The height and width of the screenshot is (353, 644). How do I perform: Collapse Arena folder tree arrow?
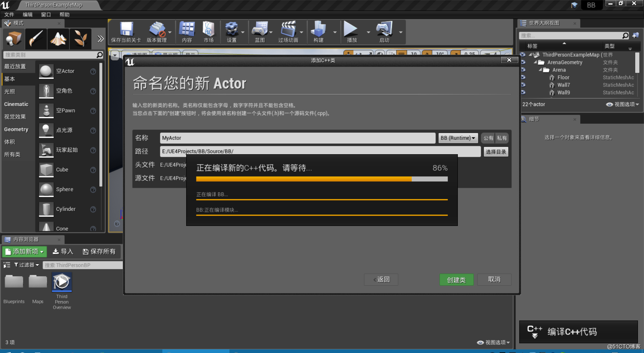(540, 70)
